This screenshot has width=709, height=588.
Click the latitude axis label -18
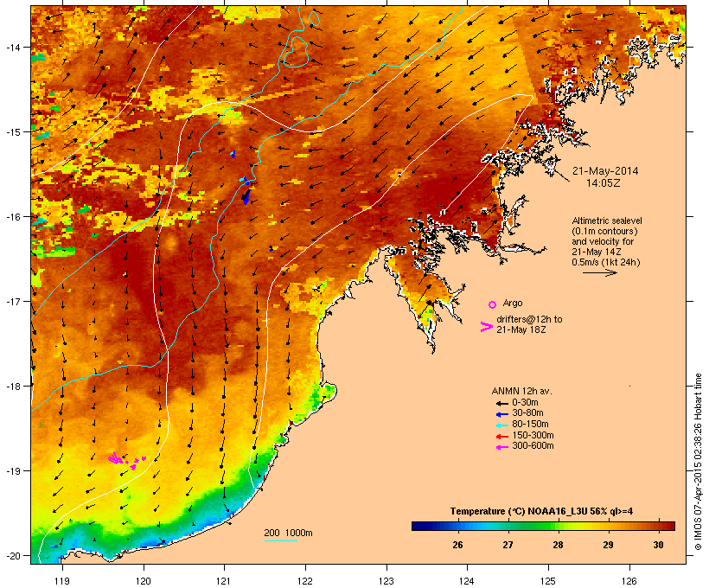[13, 386]
